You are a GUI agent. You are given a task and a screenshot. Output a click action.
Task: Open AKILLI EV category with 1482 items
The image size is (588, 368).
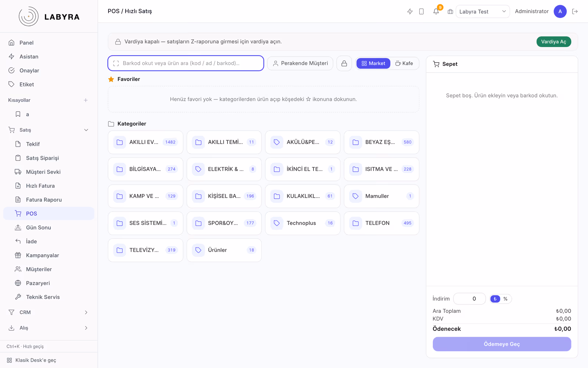coord(146,142)
